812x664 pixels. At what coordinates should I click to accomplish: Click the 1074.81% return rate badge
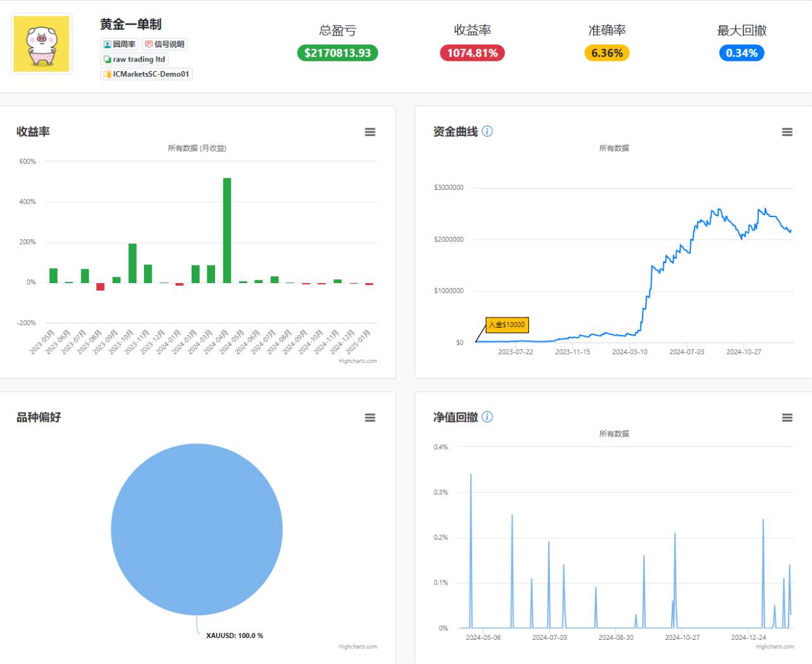(x=473, y=53)
